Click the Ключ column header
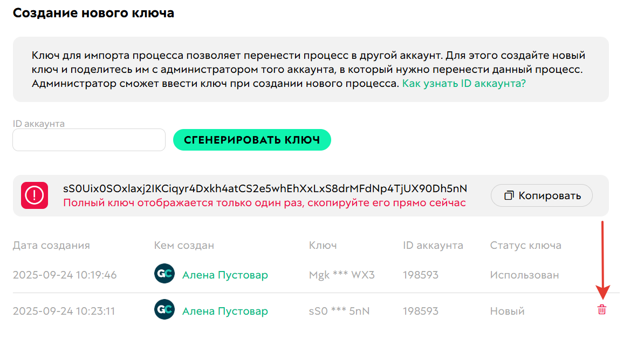The image size is (644, 339). pyautogui.click(x=323, y=246)
